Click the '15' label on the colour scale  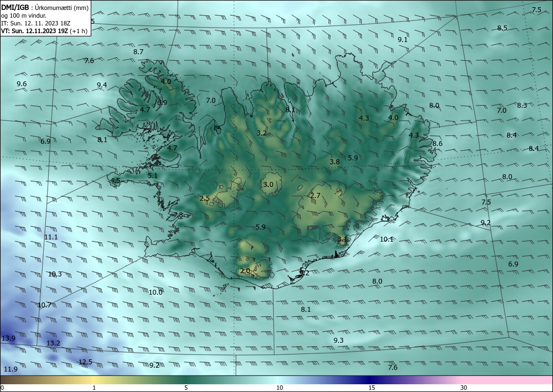point(372,388)
